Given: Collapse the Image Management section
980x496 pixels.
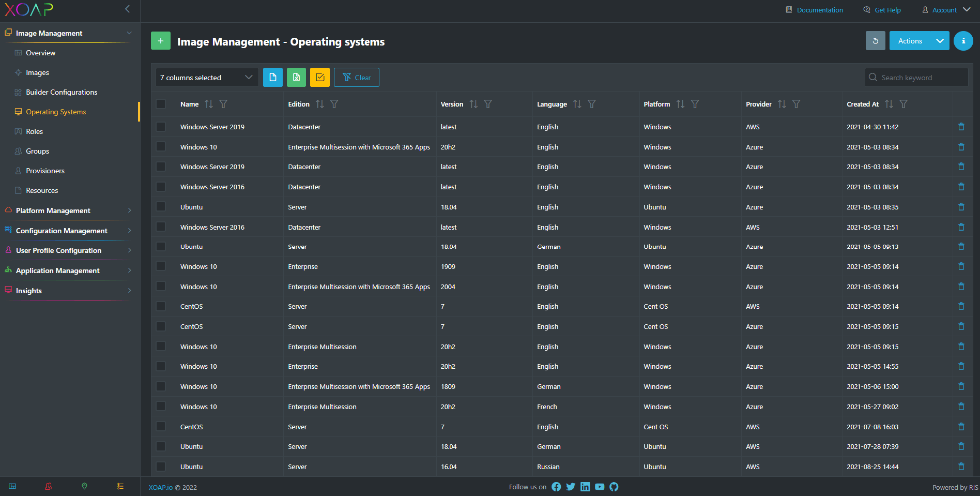Looking at the screenshot, I should (x=70, y=33).
